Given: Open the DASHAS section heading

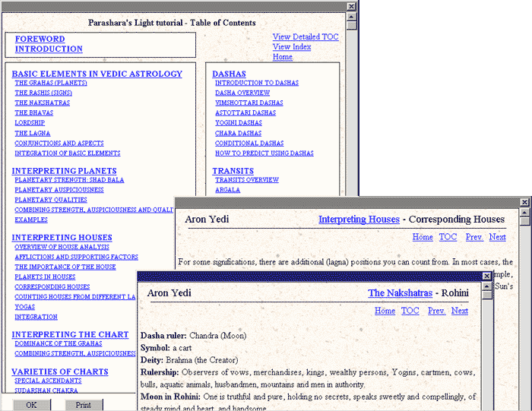Looking at the screenshot, I should tap(229, 74).
